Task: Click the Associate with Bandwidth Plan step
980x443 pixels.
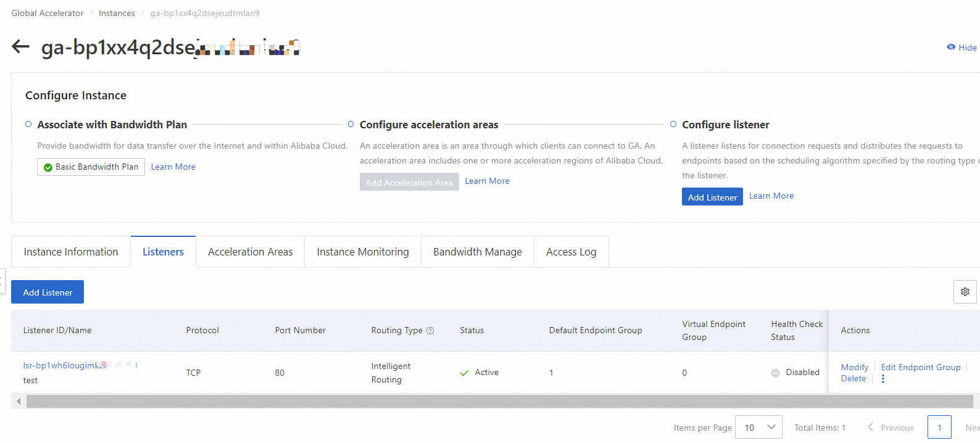Action: (112, 125)
